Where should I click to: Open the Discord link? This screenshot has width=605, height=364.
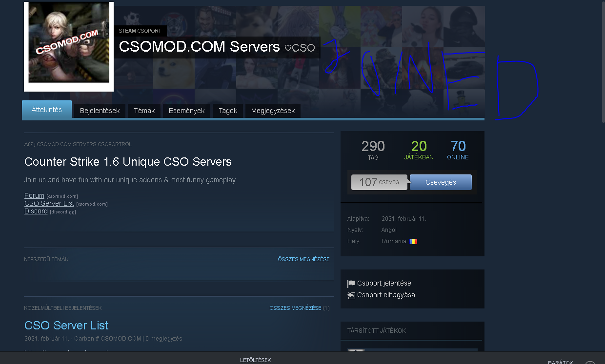tap(36, 211)
